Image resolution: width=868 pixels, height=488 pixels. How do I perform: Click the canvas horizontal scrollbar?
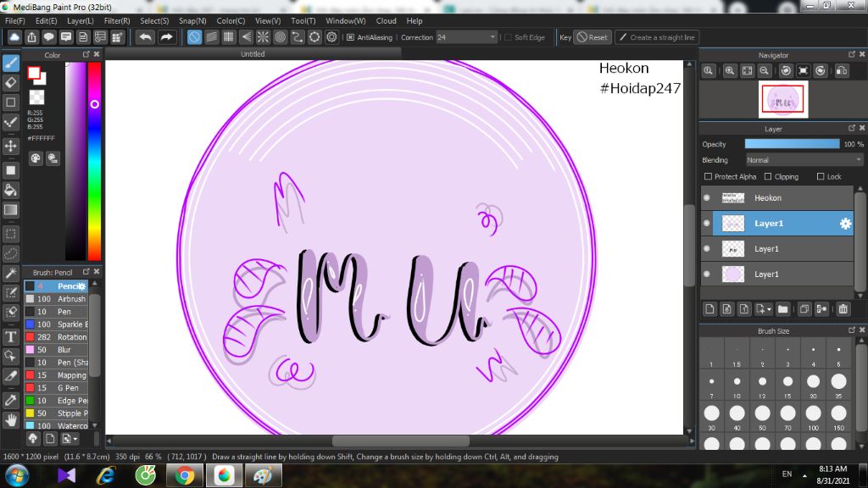click(400, 441)
